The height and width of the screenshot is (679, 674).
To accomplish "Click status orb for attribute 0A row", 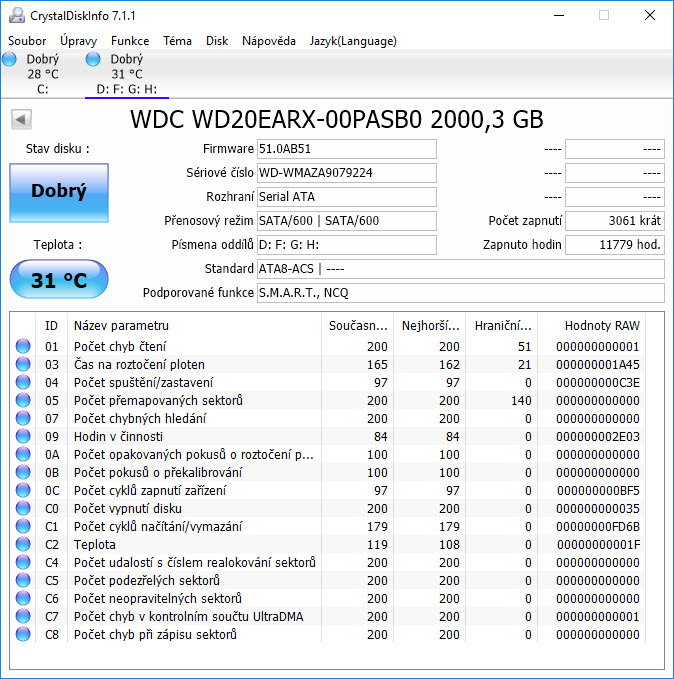I will (x=23, y=454).
